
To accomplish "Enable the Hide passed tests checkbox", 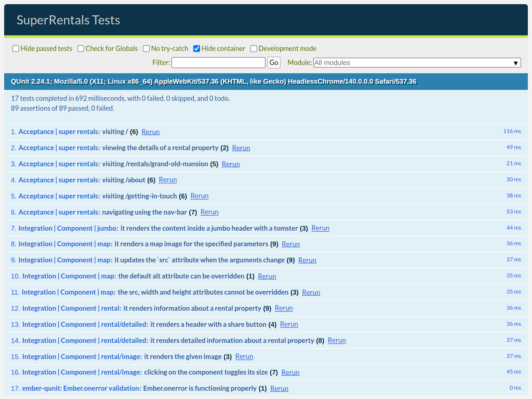I will pyautogui.click(x=16, y=49).
